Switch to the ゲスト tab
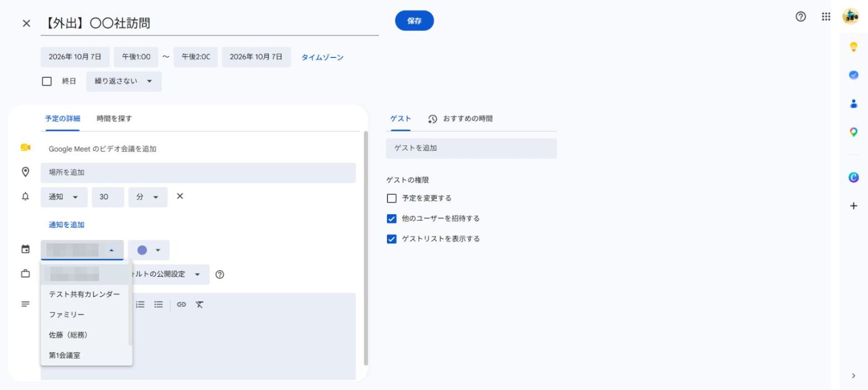The image size is (868, 390). pyautogui.click(x=401, y=118)
